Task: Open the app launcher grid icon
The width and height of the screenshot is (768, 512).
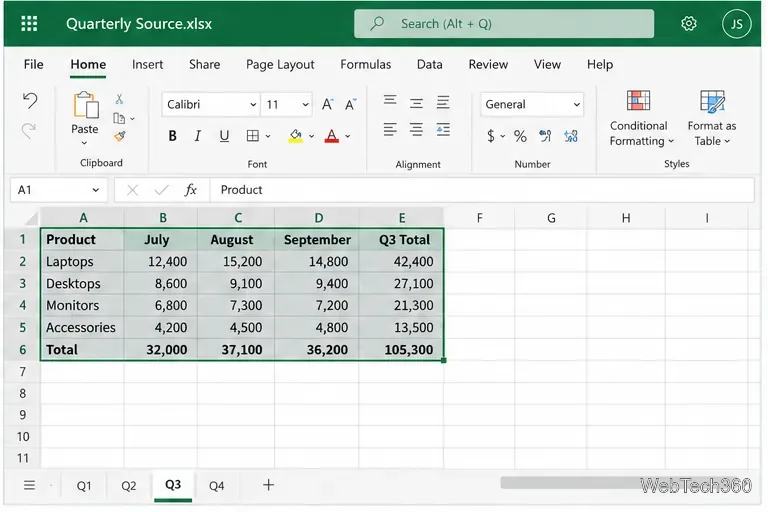Action: pyautogui.click(x=29, y=23)
